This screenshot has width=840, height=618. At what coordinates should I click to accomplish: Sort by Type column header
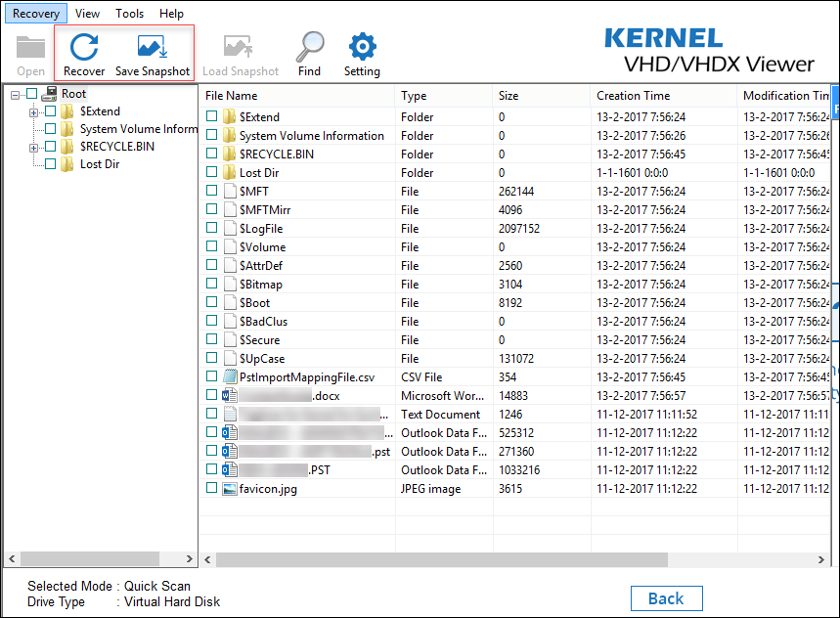[x=444, y=96]
